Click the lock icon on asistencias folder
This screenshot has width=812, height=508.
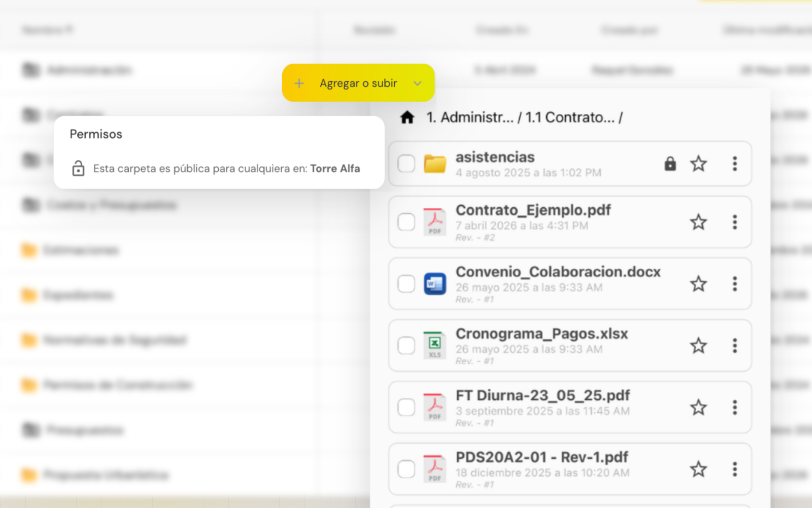670,164
